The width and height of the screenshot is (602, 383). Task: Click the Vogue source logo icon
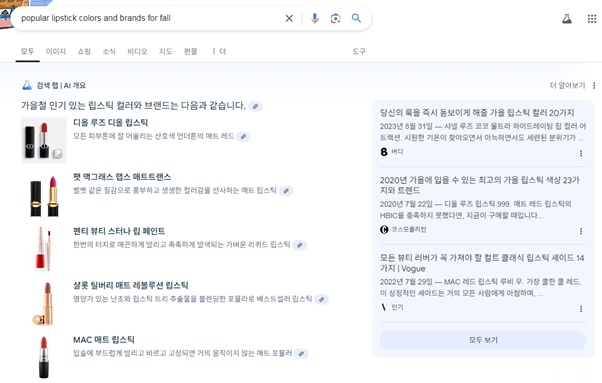pos(384,307)
